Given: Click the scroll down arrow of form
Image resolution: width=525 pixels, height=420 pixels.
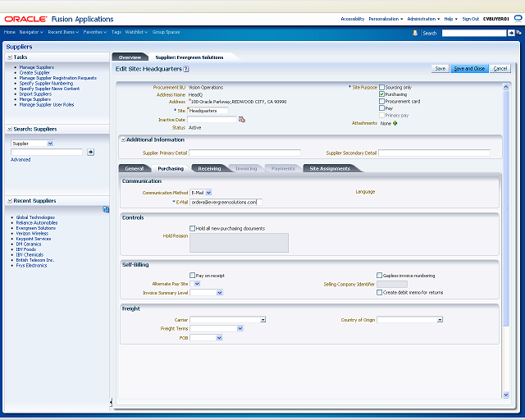Looking at the screenshot, I should click(x=506, y=395).
